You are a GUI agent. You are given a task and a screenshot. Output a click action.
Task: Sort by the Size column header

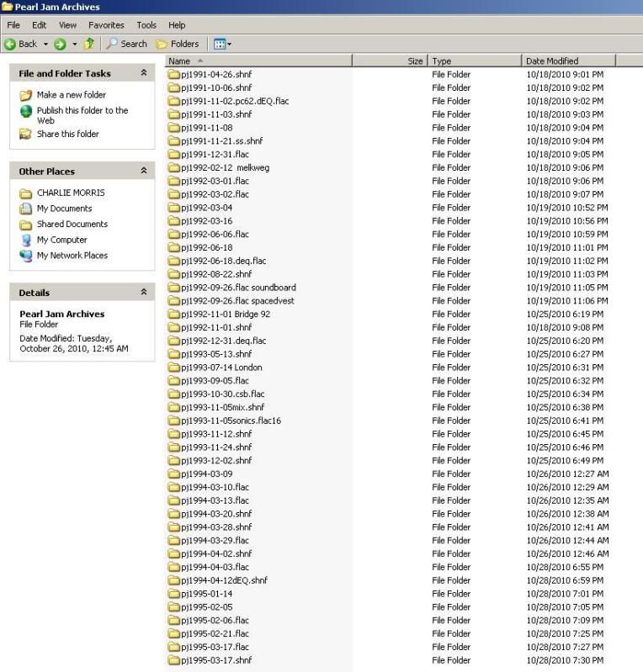pyautogui.click(x=390, y=61)
